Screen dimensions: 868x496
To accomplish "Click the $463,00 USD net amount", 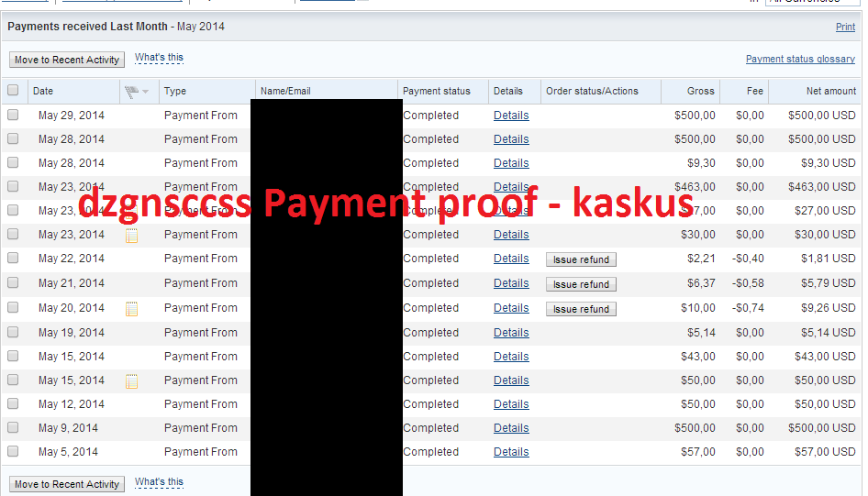I will tap(822, 187).
